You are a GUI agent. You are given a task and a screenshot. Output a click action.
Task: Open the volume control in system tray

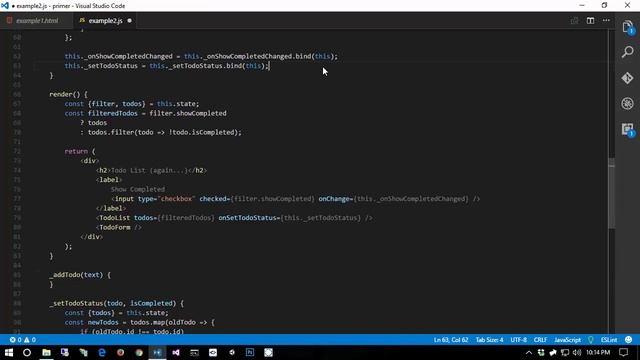577,353
